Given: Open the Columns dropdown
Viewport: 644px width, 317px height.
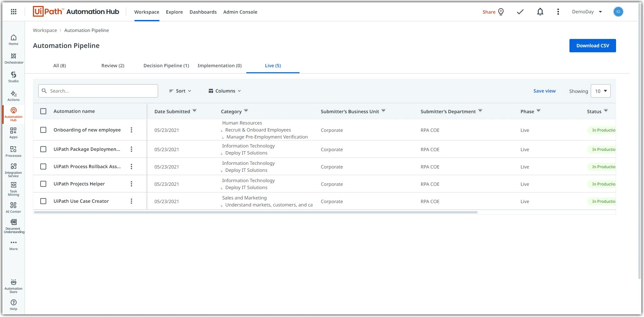Looking at the screenshot, I should pyautogui.click(x=225, y=91).
